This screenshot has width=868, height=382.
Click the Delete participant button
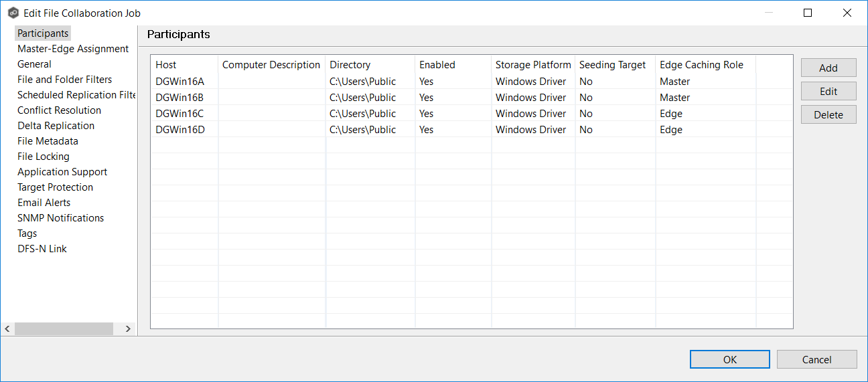tap(828, 114)
